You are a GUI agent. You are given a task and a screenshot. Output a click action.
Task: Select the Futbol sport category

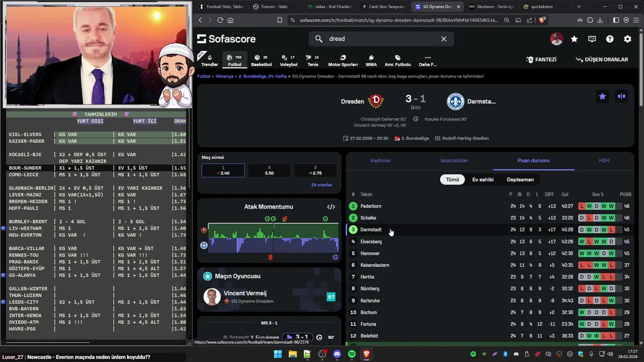pos(234,60)
